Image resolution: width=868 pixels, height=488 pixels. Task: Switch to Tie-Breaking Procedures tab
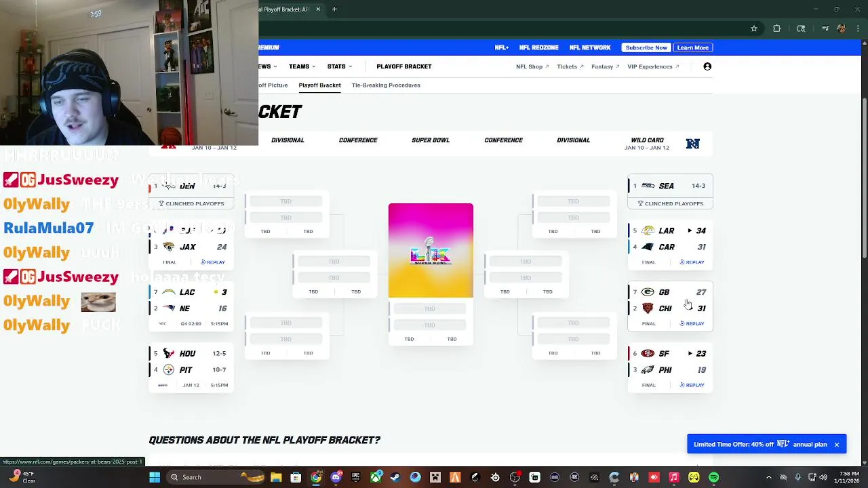pyautogui.click(x=386, y=85)
